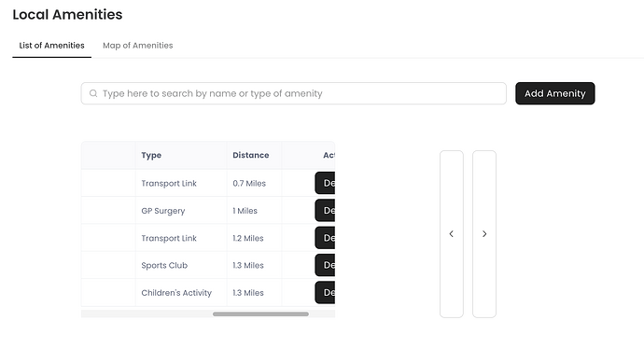Click the next page right chevron
Viewport: 644px width, 348px height.
tap(484, 234)
